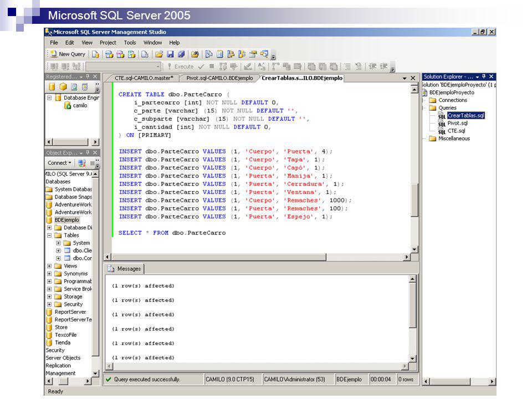Click the Cancel Executing Query stop icon
The height and width of the screenshot is (399, 532).
[x=212, y=66]
